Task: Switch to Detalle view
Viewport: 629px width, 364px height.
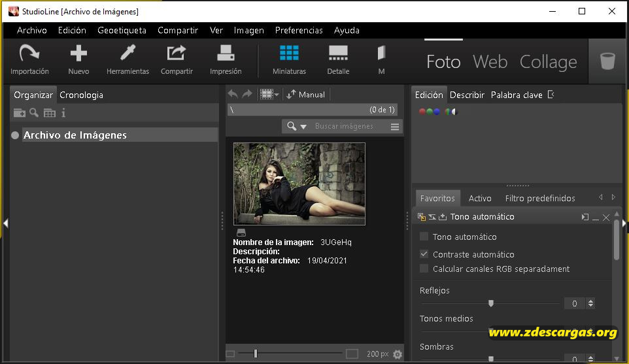Action: point(338,53)
